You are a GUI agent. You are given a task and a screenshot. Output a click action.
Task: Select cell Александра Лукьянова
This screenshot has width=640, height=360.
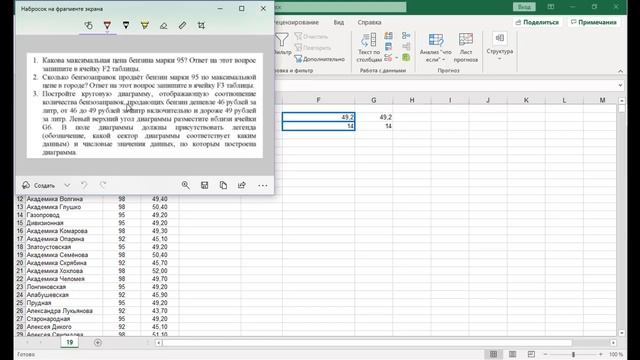coord(64,311)
